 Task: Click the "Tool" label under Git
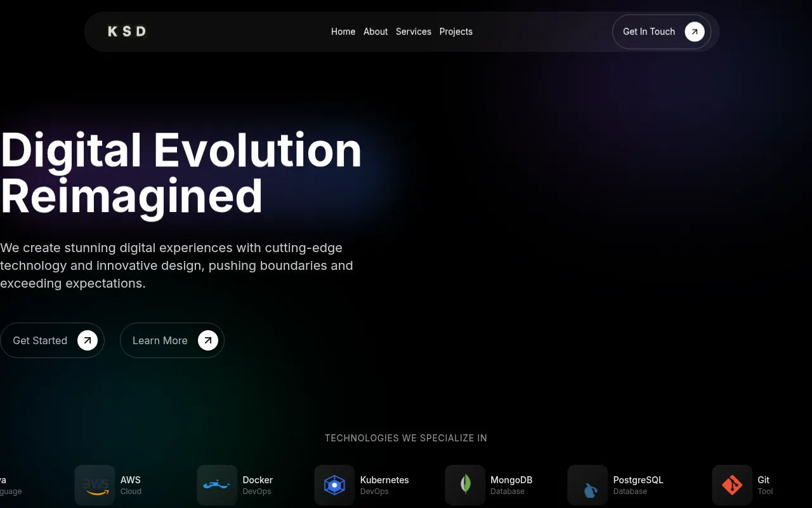766,491
